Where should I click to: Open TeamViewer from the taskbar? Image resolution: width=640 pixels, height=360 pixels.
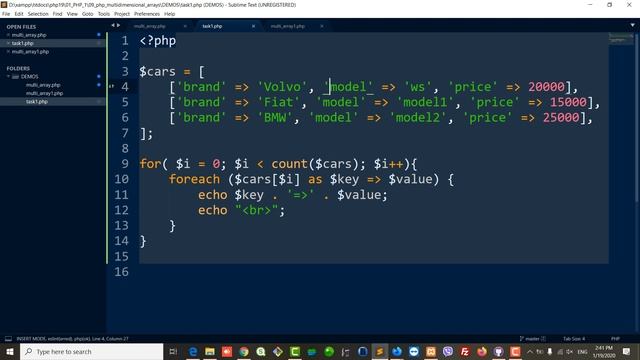pyautogui.click(x=413, y=351)
